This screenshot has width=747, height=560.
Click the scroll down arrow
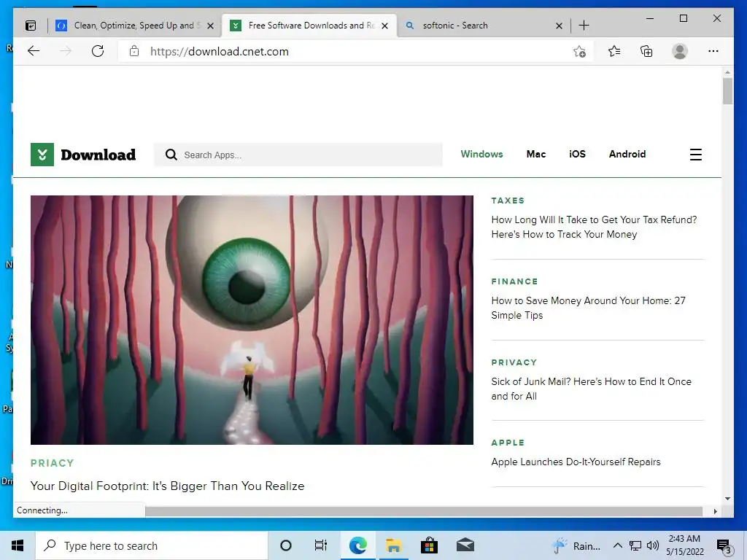click(x=727, y=499)
